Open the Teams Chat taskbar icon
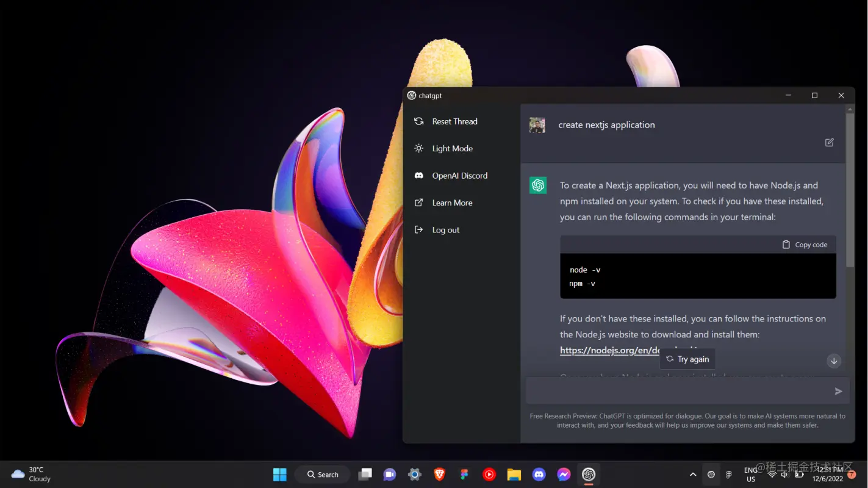The width and height of the screenshot is (868, 488). 390,475
